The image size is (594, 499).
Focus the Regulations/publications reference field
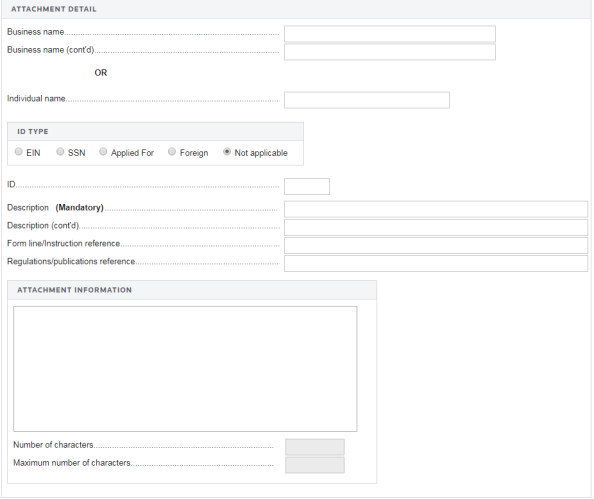pos(436,263)
